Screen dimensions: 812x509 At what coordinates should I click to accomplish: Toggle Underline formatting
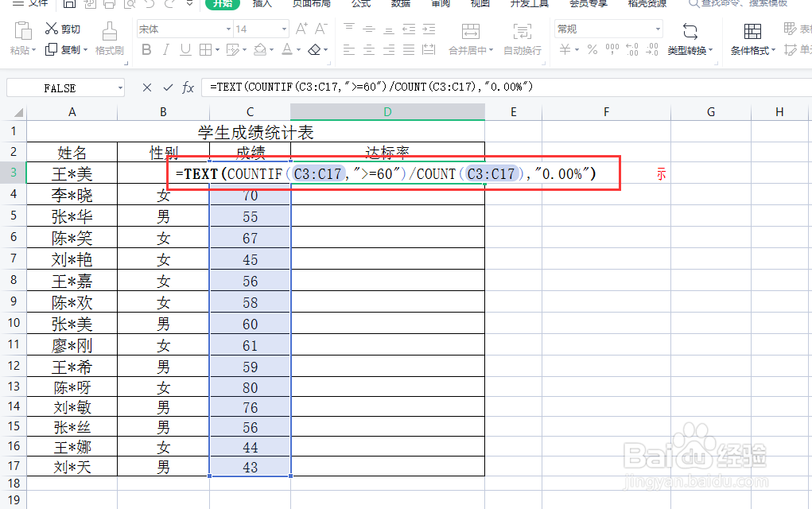(x=185, y=50)
